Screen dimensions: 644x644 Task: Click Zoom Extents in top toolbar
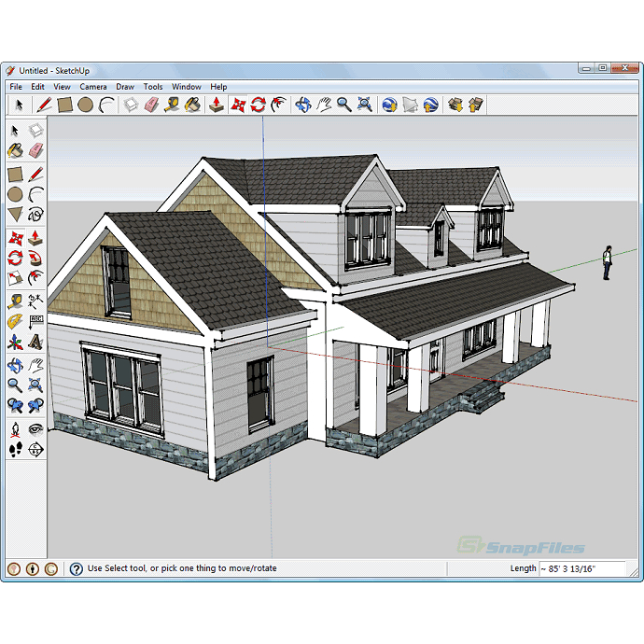click(x=365, y=105)
